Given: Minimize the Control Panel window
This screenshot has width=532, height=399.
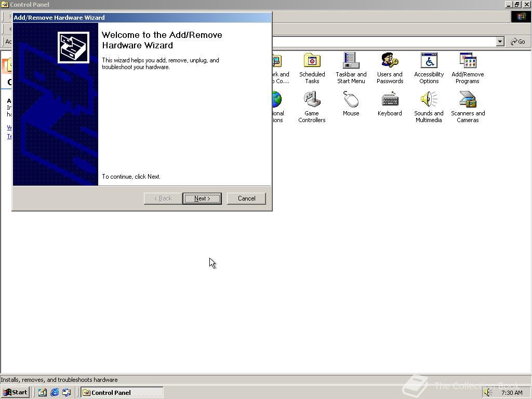Looking at the screenshot, I should click(509, 4).
